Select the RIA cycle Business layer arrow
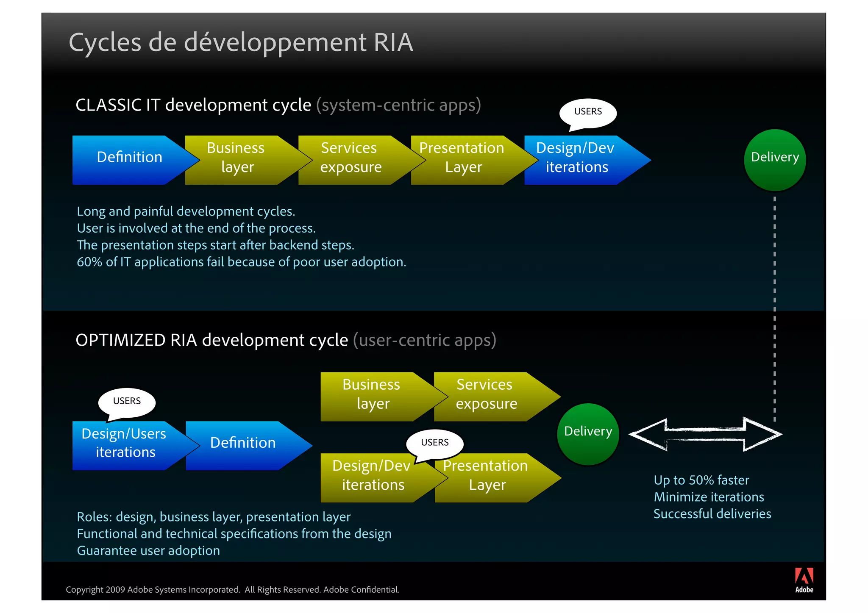 pos(372,396)
